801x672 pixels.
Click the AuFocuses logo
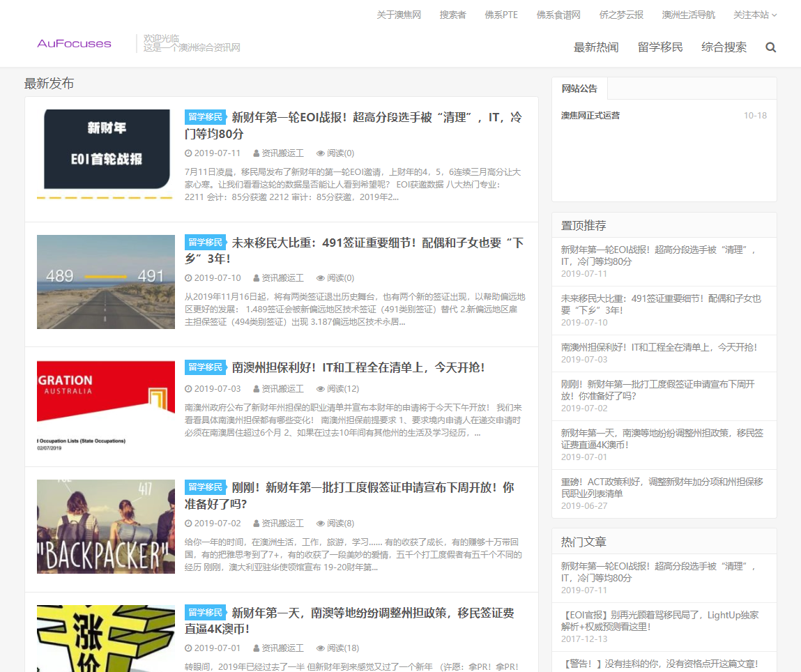[x=74, y=44]
